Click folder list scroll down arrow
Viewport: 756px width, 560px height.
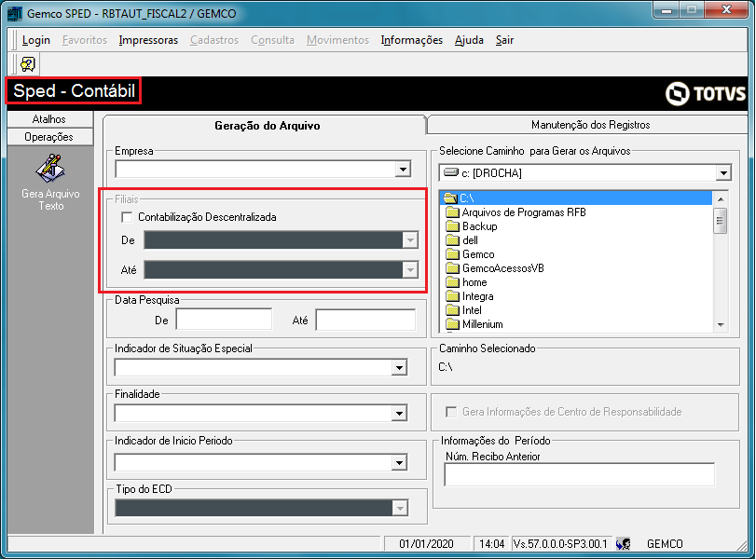(721, 325)
